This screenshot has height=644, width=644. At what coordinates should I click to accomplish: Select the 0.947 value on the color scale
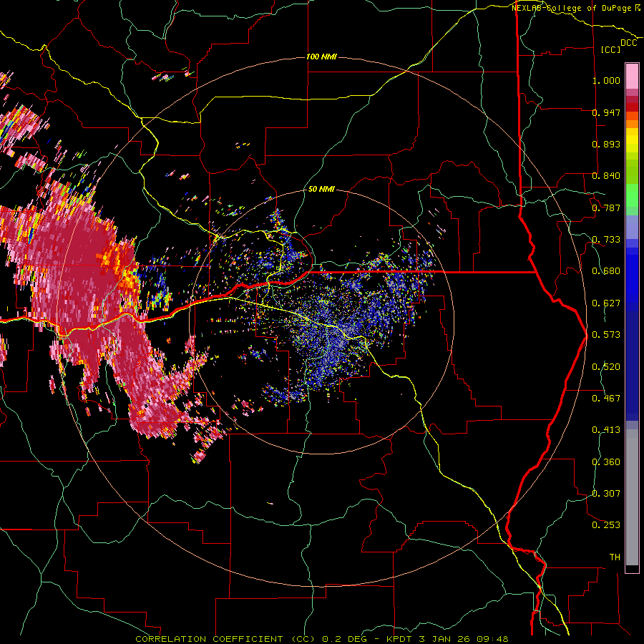pos(606,112)
